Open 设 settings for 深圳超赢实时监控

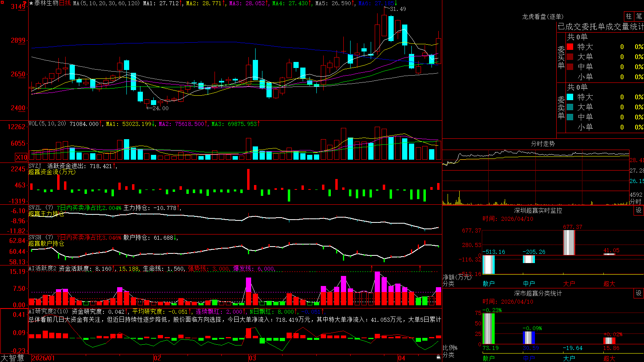click(x=639, y=210)
